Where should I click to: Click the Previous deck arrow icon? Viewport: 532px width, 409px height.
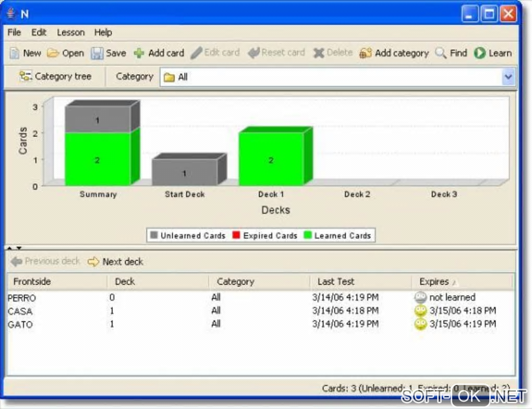click(16, 261)
